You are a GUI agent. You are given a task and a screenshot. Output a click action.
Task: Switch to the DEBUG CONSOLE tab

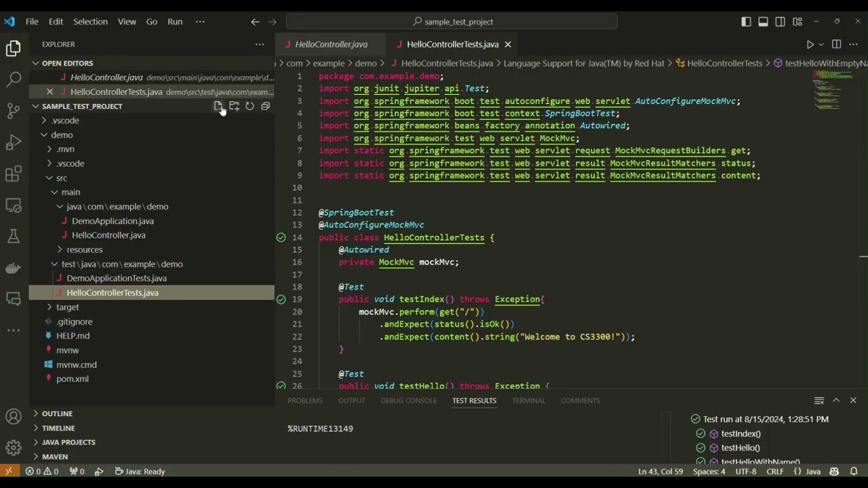[x=409, y=401]
